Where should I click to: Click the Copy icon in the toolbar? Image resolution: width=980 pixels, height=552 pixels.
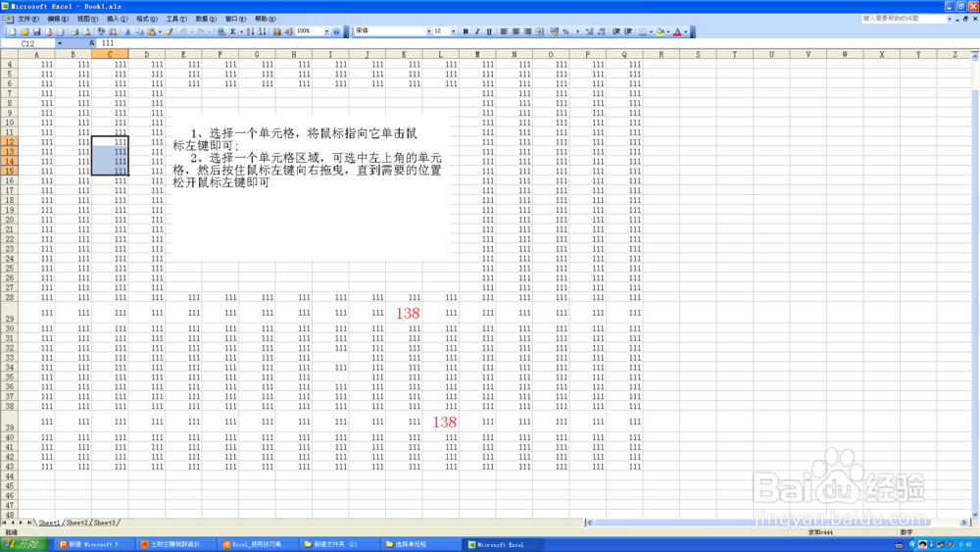click(139, 31)
